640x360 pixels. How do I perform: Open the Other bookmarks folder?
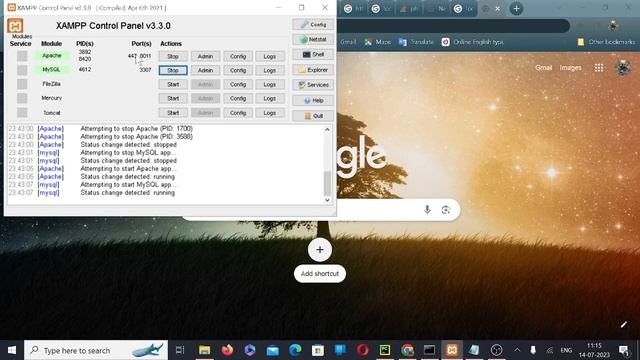606,42
